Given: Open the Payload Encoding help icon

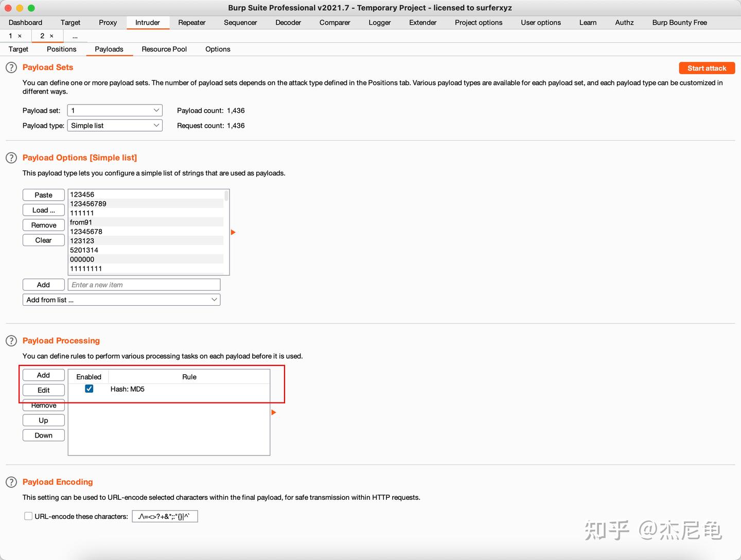Looking at the screenshot, I should click(x=11, y=482).
